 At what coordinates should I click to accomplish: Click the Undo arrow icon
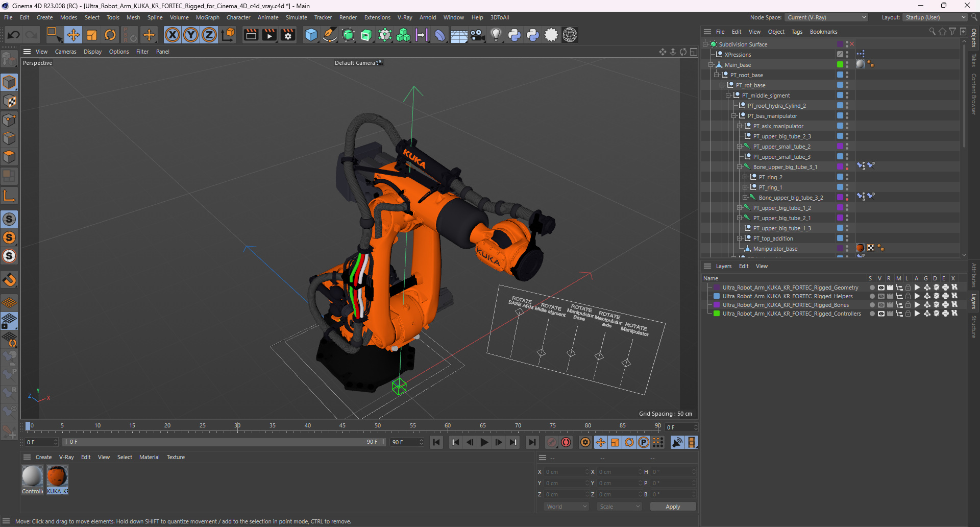pos(14,35)
